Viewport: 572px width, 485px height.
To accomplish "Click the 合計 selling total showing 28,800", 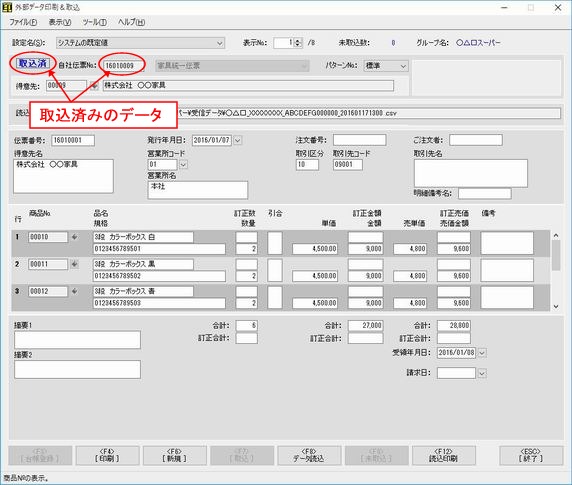I will tap(454, 325).
